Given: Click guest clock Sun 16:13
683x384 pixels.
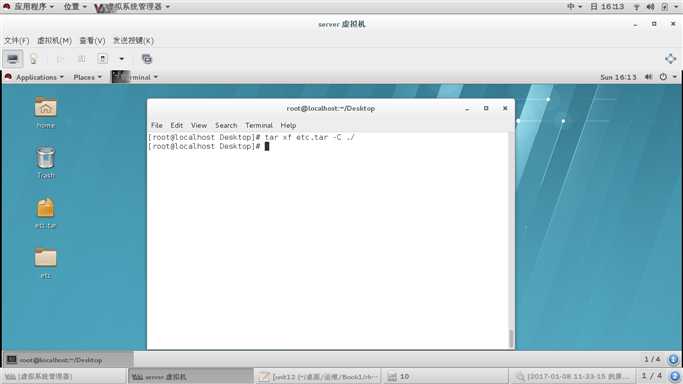Looking at the screenshot, I should pos(618,77).
